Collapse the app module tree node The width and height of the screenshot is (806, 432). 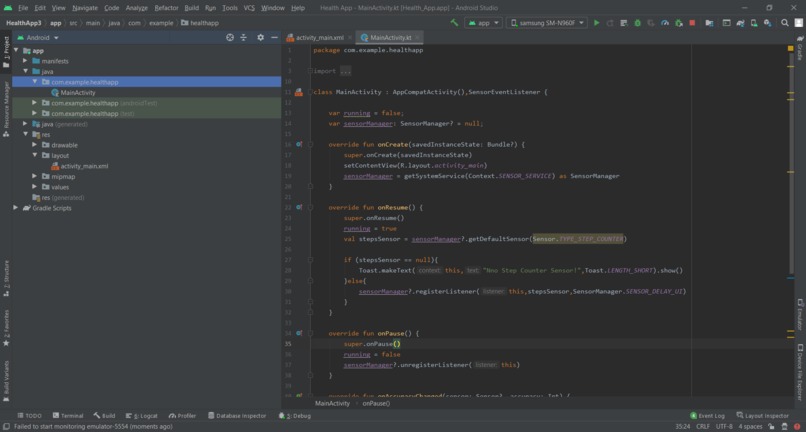point(16,50)
